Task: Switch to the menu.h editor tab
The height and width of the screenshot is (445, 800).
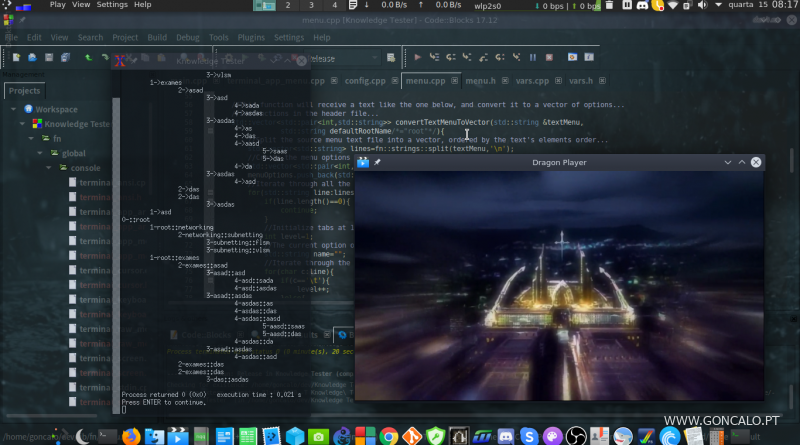Action: [x=480, y=81]
